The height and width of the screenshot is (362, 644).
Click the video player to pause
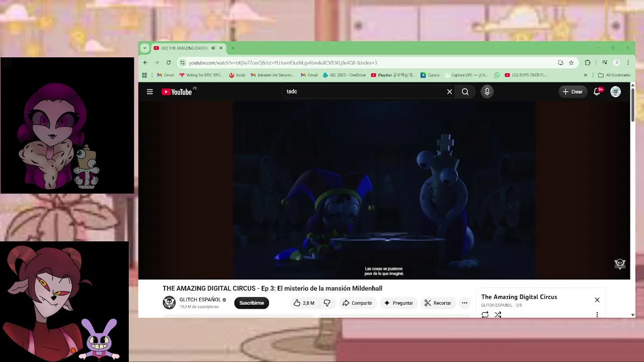[384, 190]
